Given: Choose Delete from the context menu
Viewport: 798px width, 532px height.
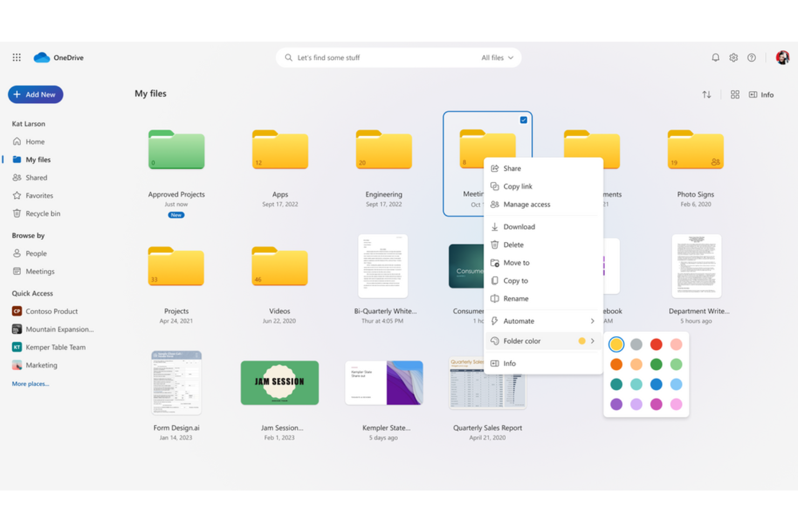Looking at the screenshot, I should 544,245.
